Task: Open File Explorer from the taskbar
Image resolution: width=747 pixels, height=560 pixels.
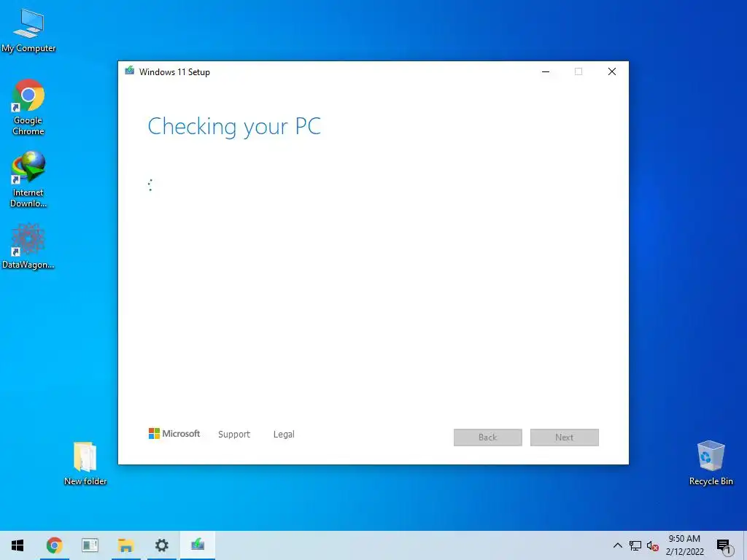Action: tap(125, 545)
